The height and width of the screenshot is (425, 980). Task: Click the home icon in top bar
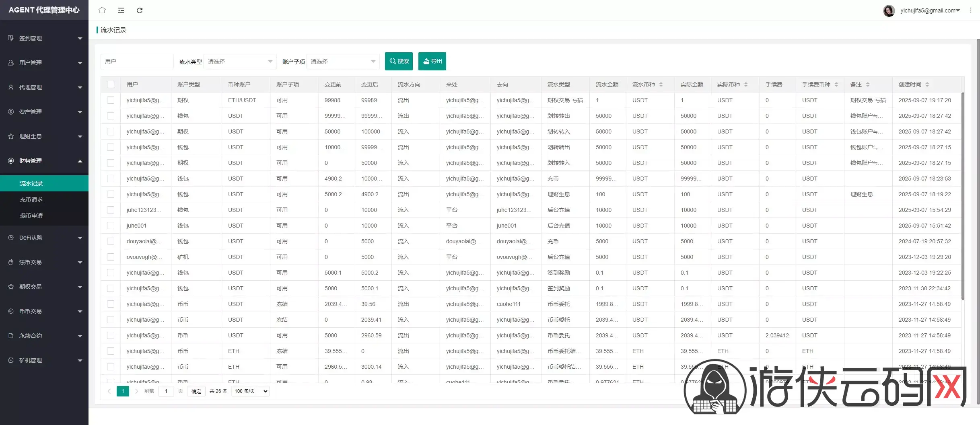[102, 10]
